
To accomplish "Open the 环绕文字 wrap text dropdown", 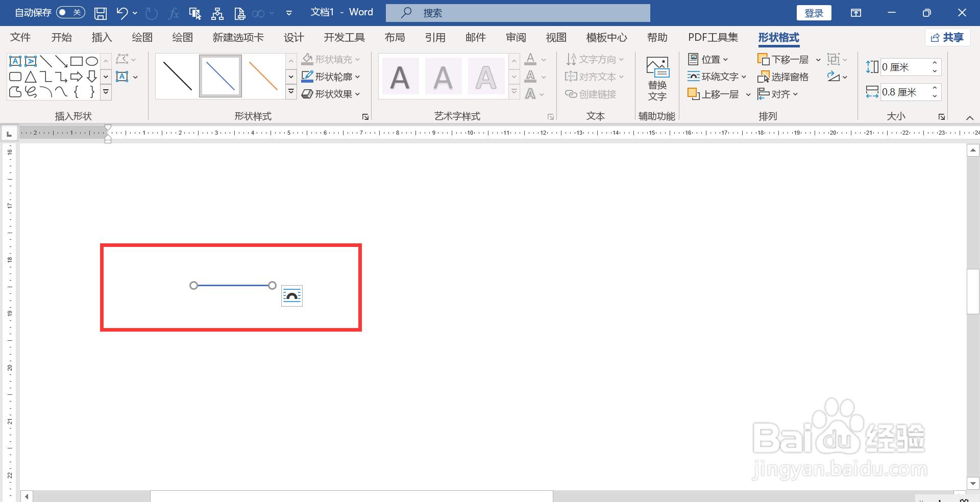I will point(717,77).
